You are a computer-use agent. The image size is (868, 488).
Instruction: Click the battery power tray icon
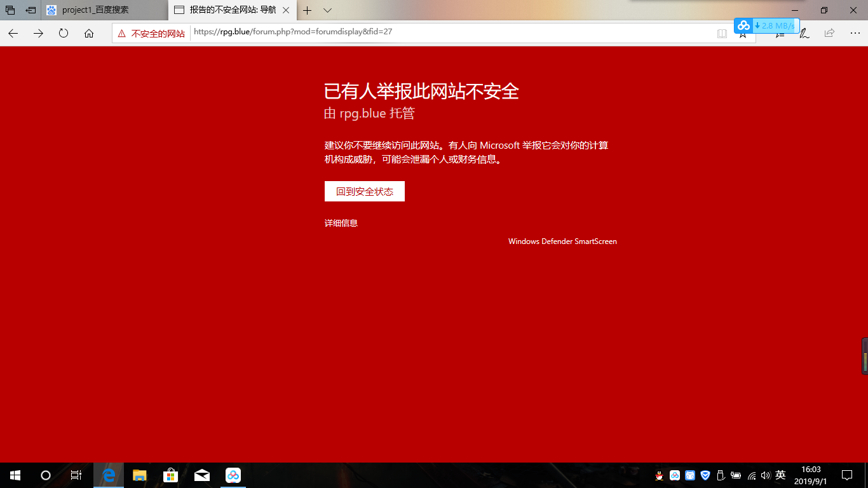point(736,475)
